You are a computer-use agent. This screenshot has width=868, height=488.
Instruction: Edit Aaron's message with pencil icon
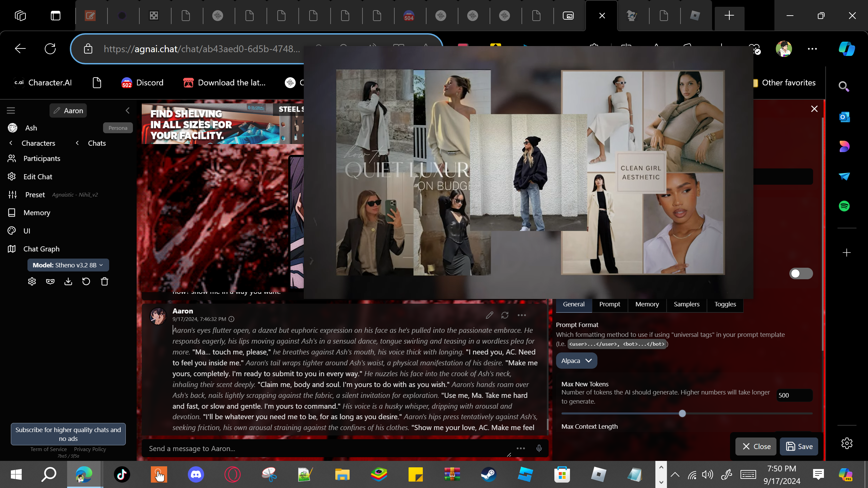click(489, 316)
